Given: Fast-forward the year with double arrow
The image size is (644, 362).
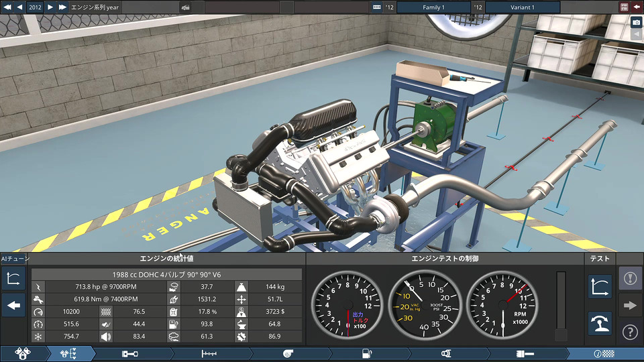Looking at the screenshot, I should [62, 7].
